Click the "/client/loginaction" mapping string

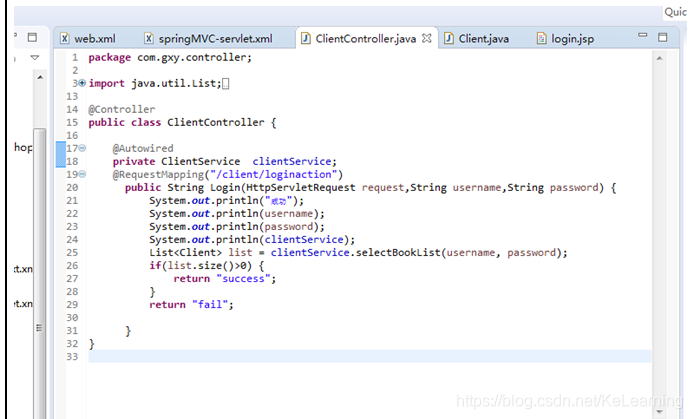pos(274,174)
